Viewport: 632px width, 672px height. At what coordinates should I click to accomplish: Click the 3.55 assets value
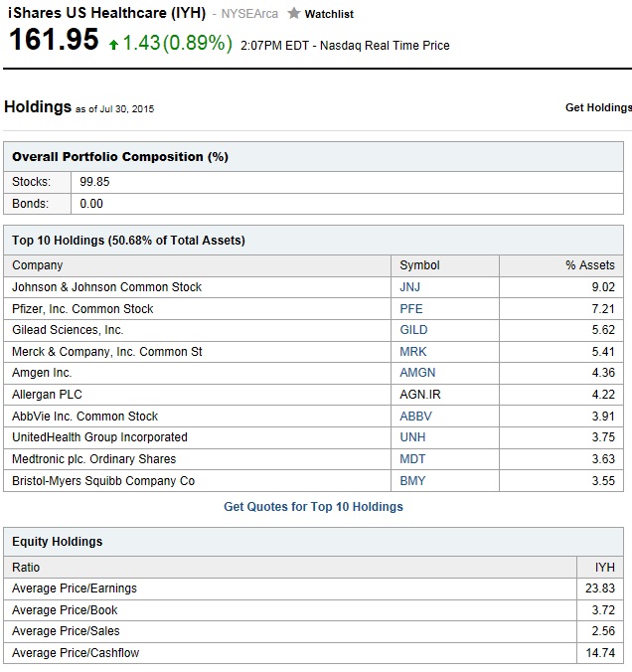pyautogui.click(x=603, y=481)
